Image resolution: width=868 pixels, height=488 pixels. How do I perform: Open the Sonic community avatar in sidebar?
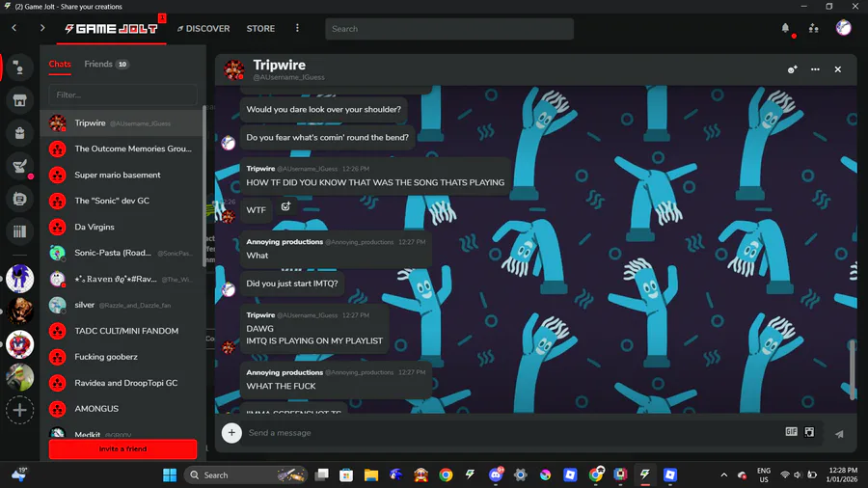click(x=19, y=279)
